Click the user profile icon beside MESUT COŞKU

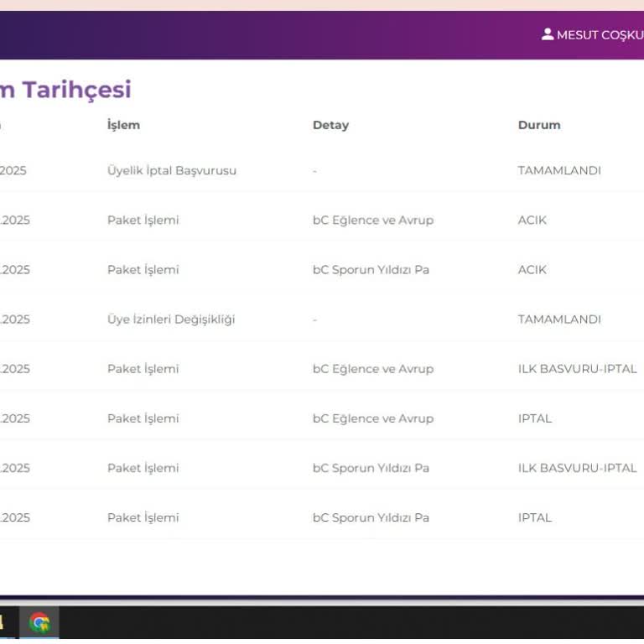pos(548,34)
